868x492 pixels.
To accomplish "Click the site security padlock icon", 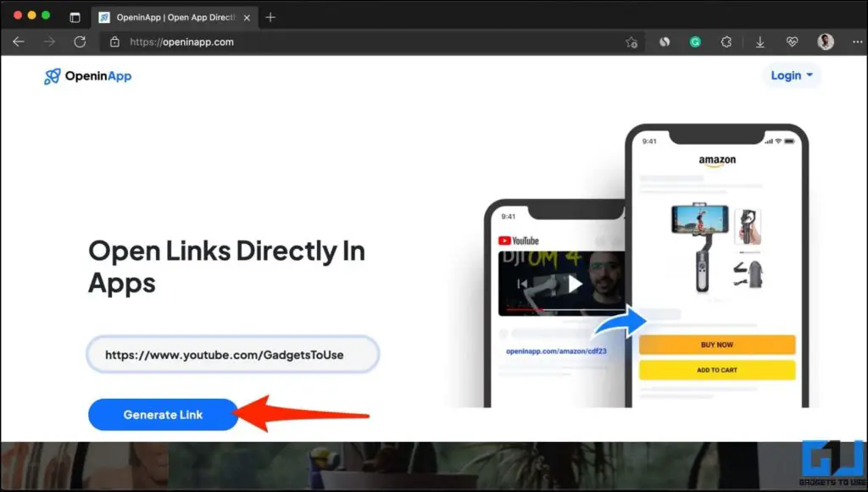I will point(115,41).
